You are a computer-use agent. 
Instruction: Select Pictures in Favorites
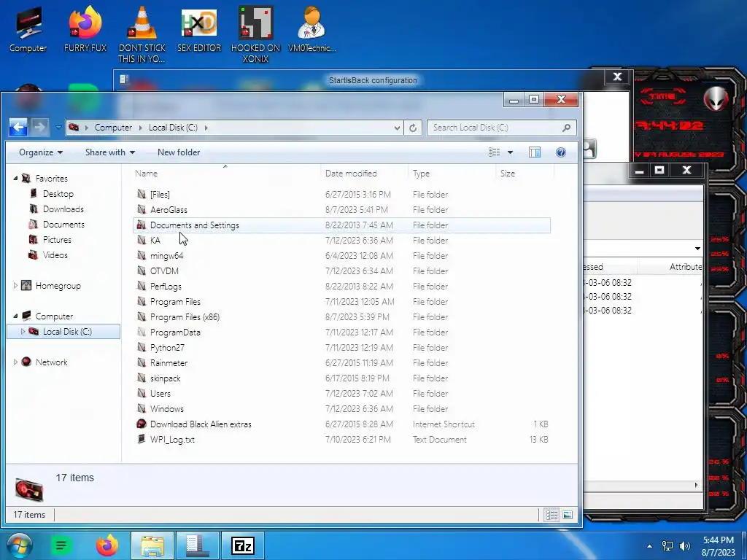tap(57, 239)
